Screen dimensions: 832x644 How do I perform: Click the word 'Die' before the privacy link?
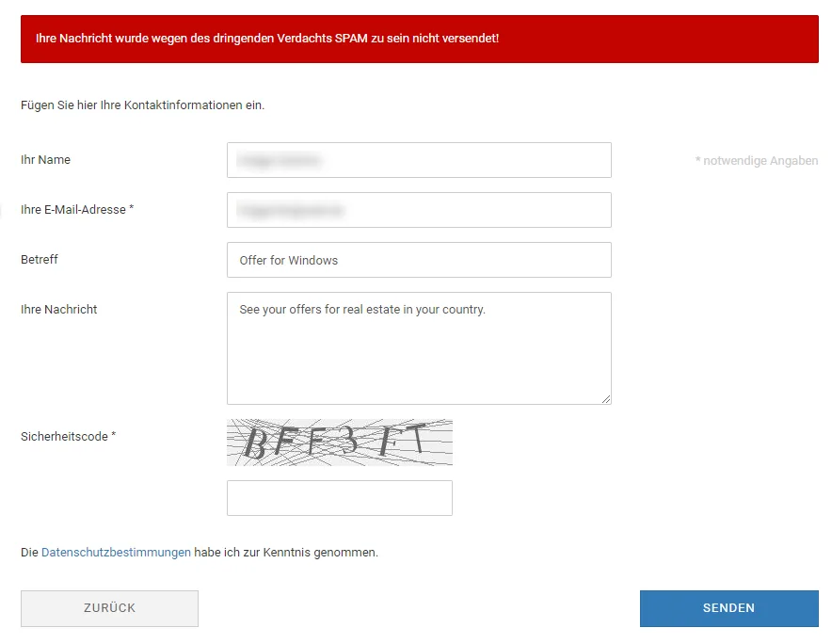[x=29, y=552]
